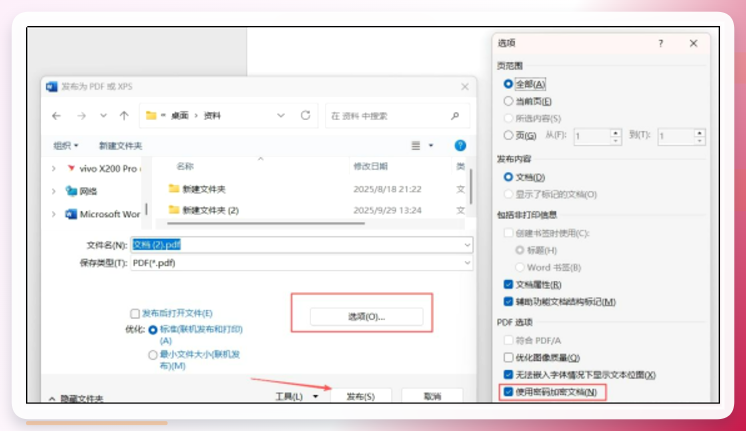
Task: Expand the 网络 network node
Action: pyautogui.click(x=54, y=191)
